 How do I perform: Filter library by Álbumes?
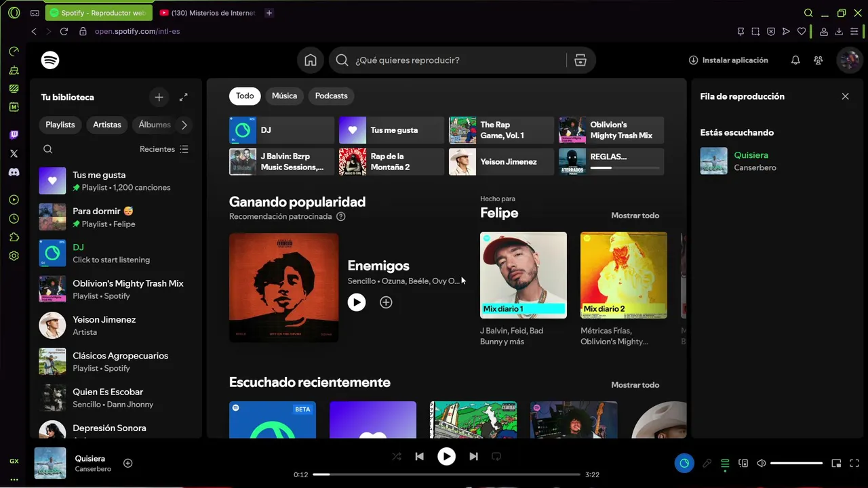(154, 125)
